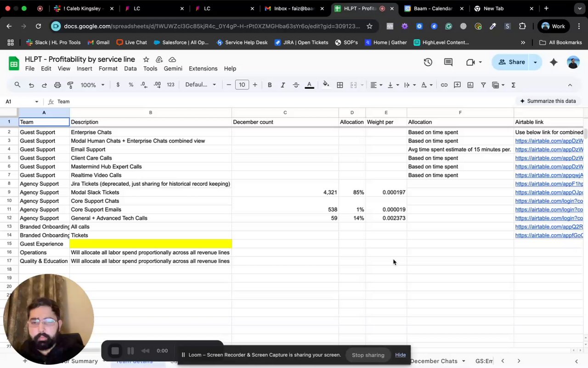Open the Share options arrow
This screenshot has width=588, height=368.
point(535,62)
